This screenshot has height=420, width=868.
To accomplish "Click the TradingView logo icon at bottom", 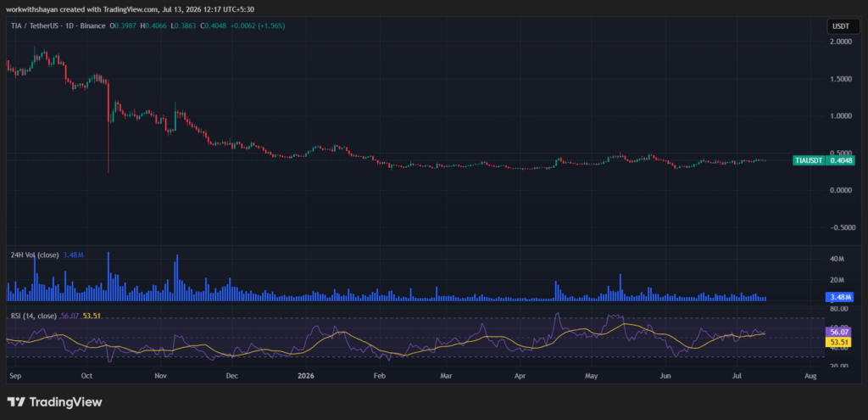I will (16, 401).
